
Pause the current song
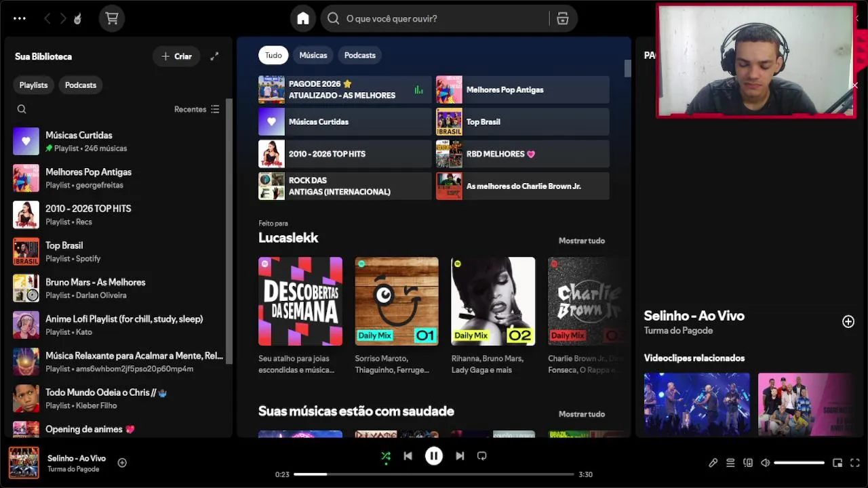(x=434, y=456)
